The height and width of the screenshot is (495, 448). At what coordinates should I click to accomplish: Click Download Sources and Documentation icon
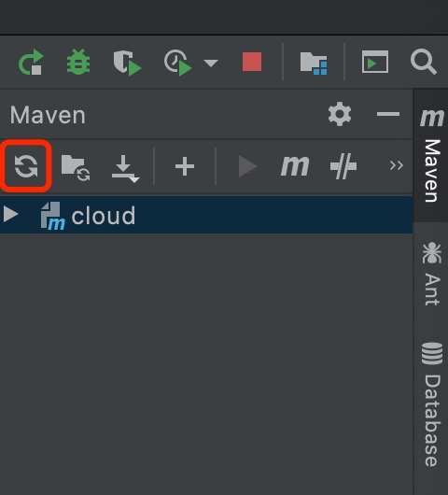[x=125, y=168]
